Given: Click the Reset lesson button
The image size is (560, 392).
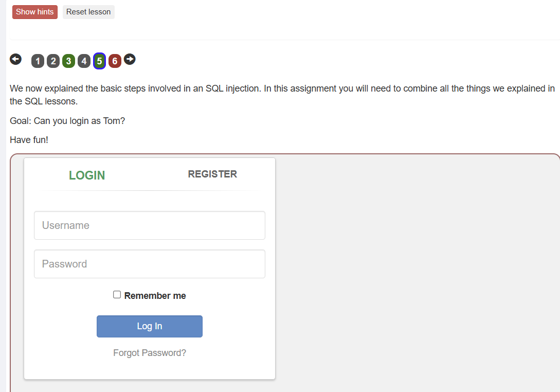Looking at the screenshot, I should 88,12.
